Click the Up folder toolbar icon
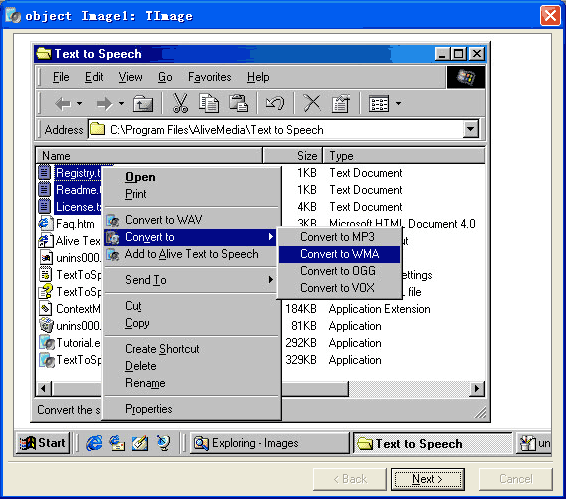The width and height of the screenshot is (566, 499). (x=143, y=104)
